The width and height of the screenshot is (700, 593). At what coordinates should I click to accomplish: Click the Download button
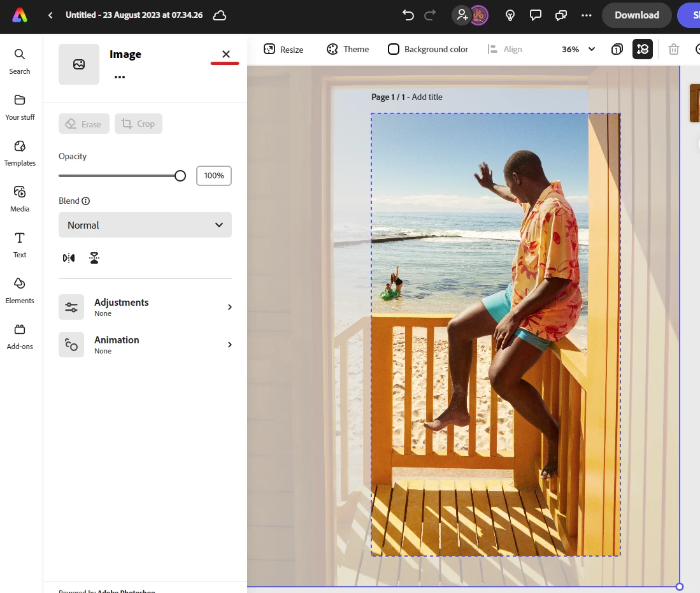coord(636,15)
